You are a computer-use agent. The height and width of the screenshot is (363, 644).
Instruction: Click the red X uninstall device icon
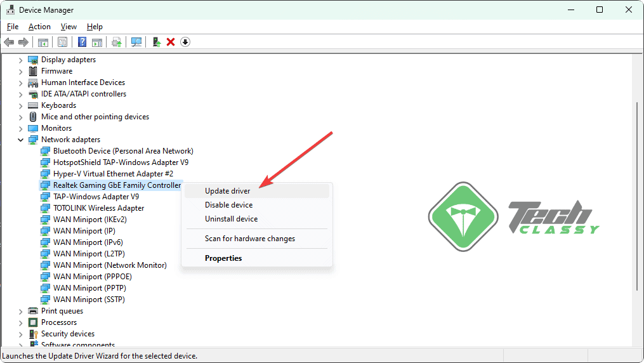[171, 42]
